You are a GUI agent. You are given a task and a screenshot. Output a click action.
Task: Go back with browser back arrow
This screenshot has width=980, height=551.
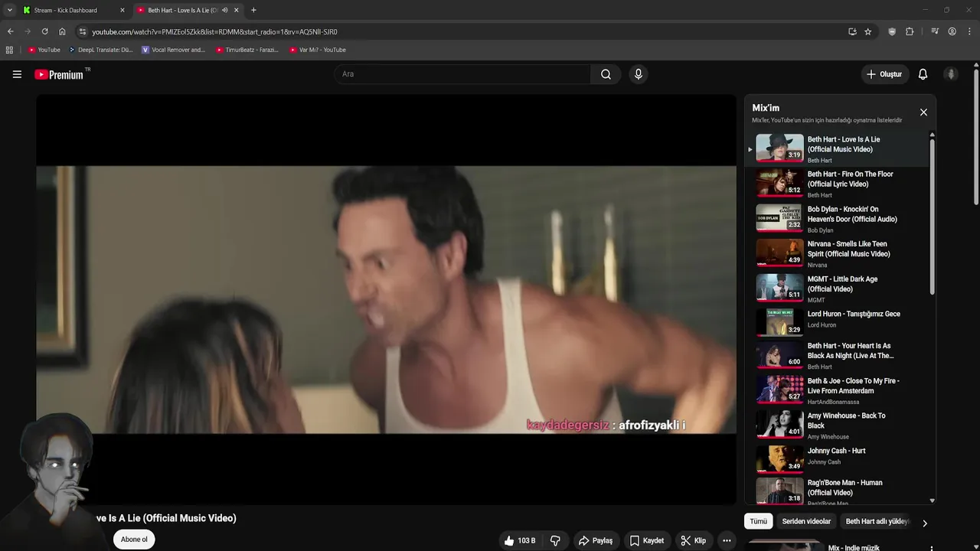(10, 31)
